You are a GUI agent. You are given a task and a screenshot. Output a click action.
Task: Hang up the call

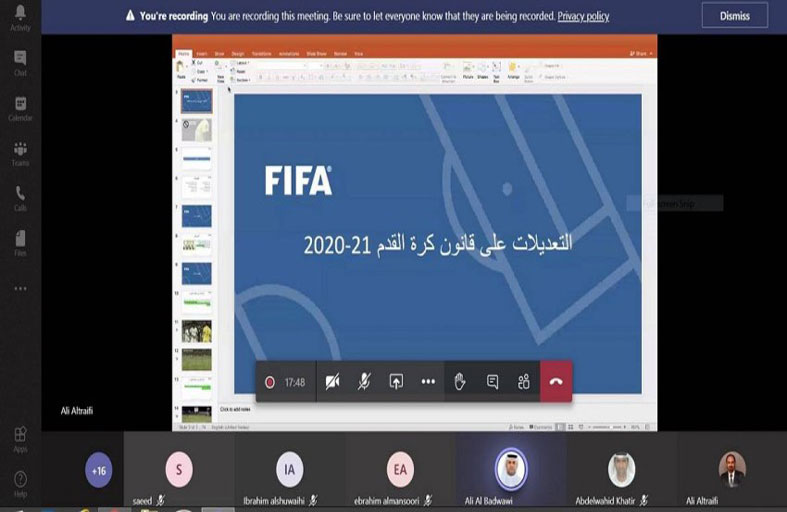point(556,382)
